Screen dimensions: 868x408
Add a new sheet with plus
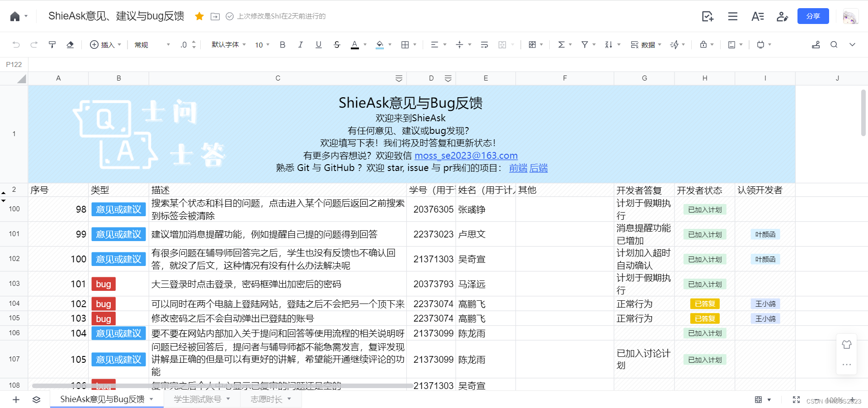pos(16,399)
